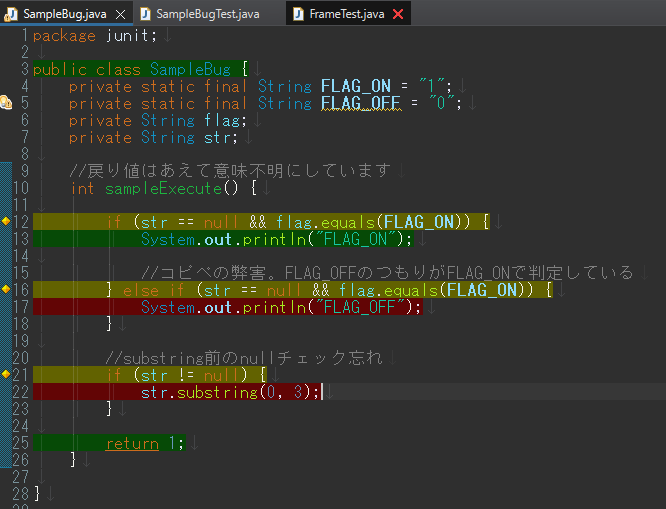
Task: Click the FrameTest.java file icon
Action: (299, 14)
